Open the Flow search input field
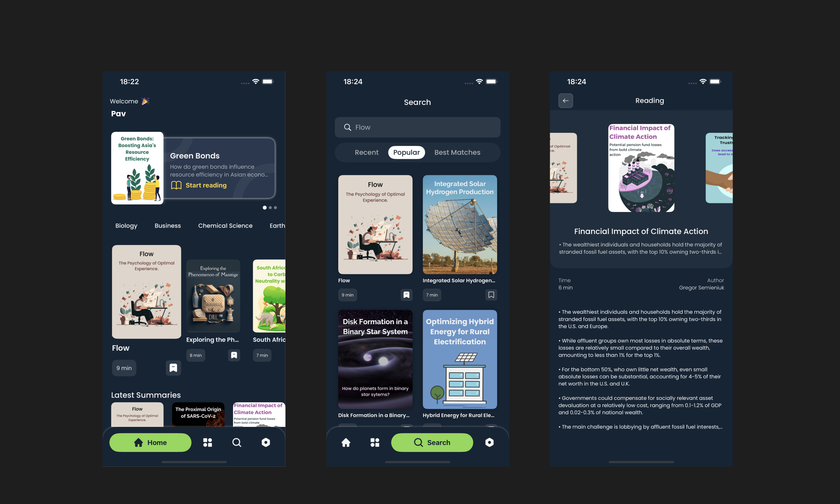840x504 pixels. pyautogui.click(x=418, y=127)
